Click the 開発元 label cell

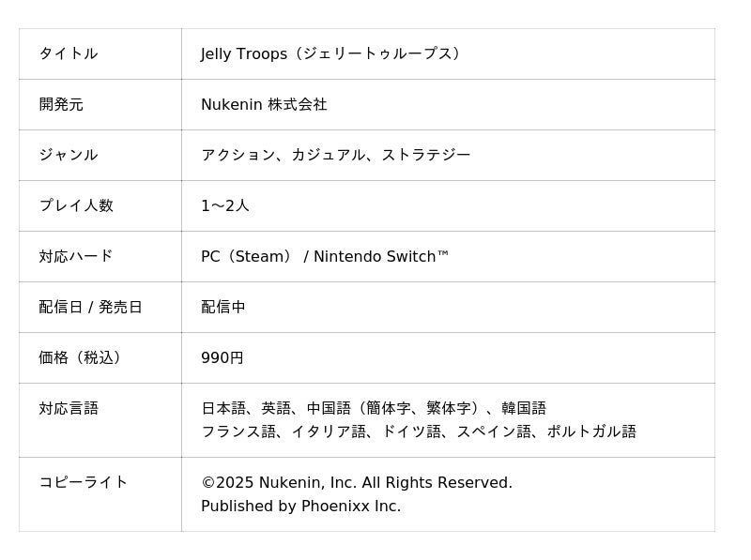pyautogui.click(x=61, y=104)
